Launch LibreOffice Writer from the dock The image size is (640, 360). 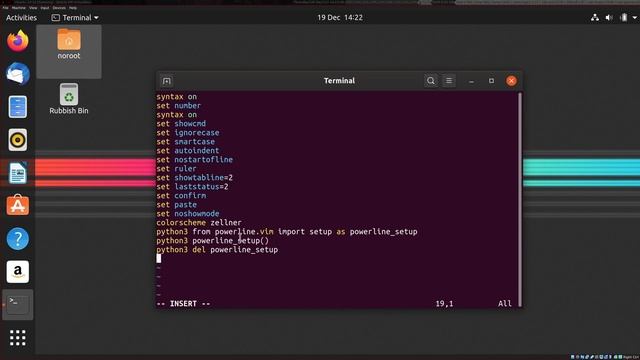18,173
